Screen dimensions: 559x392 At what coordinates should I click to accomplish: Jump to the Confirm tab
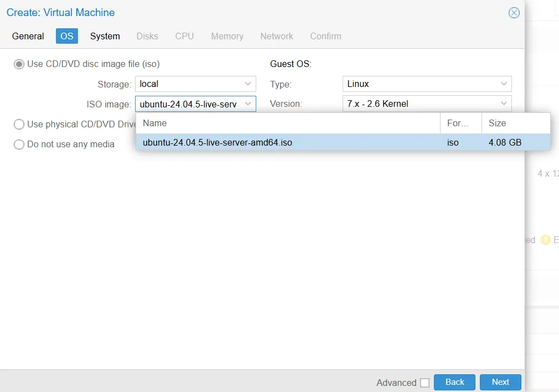[325, 36]
